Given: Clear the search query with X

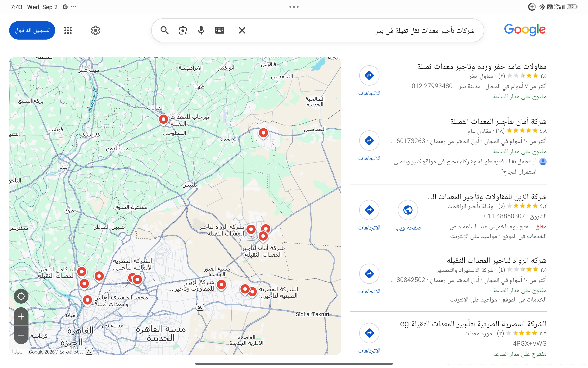Looking at the screenshot, I should 242,30.
